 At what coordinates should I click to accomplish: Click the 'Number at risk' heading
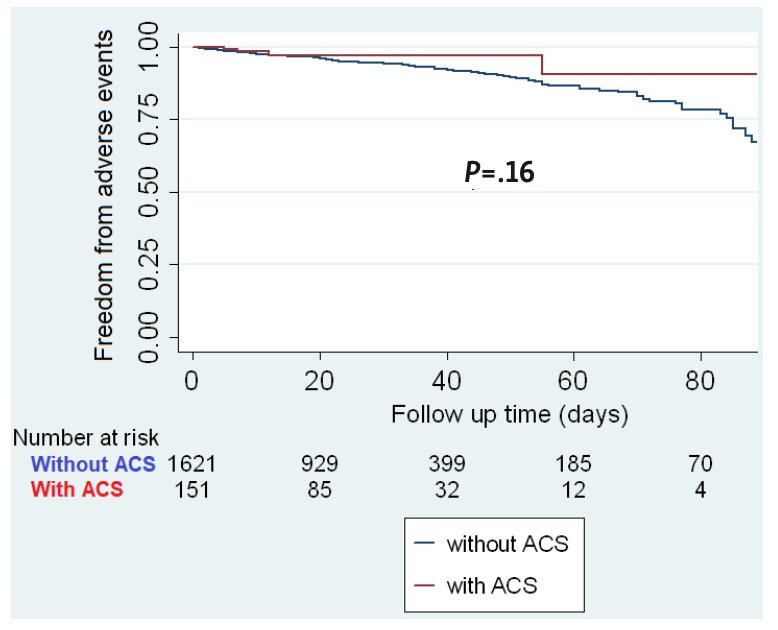point(86,438)
